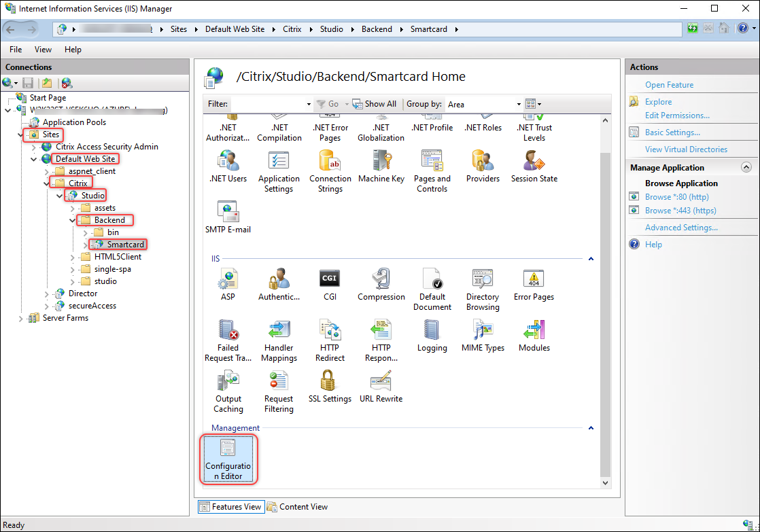Collapse the Management section
This screenshot has width=760, height=532.
(x=590, y=427)
